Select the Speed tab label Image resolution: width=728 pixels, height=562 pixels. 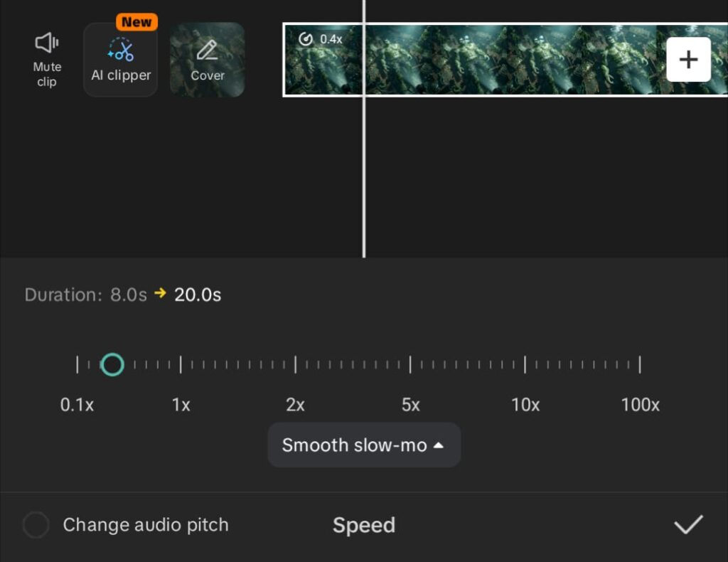[363, 525]
